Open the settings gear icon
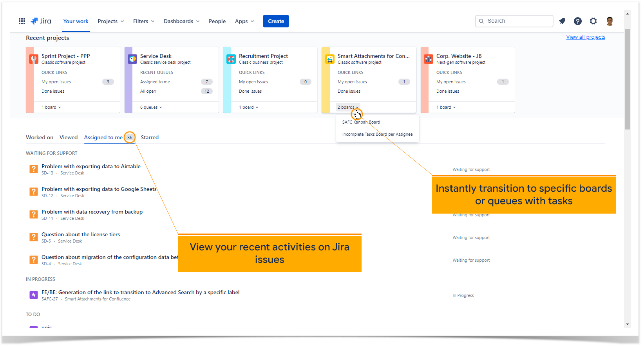 [593, 21]
